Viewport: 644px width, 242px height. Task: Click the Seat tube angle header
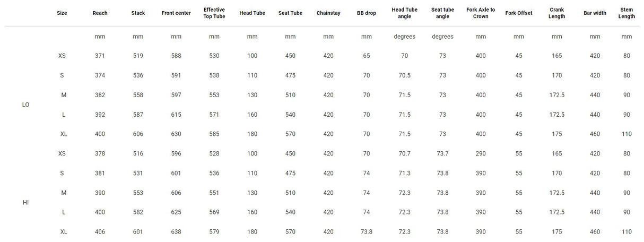442,13
